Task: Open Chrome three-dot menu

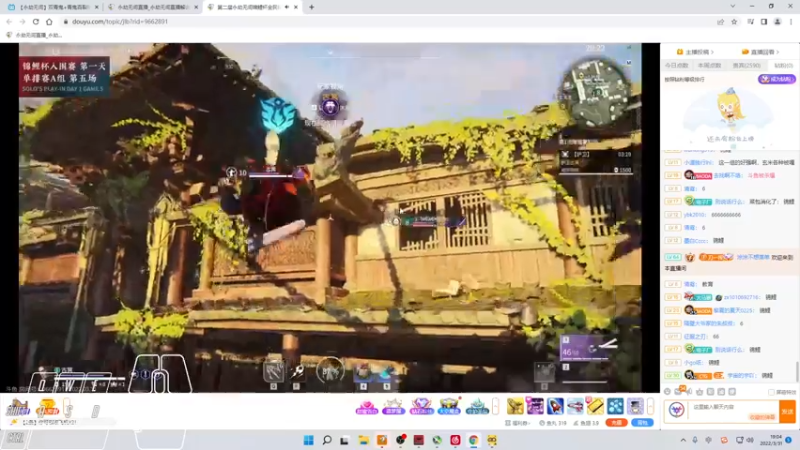Action: [791, 21]
